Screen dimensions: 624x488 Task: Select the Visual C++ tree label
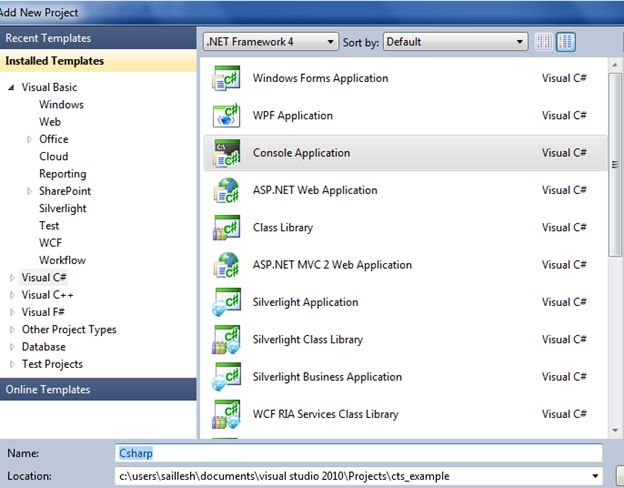pos(47,295)
